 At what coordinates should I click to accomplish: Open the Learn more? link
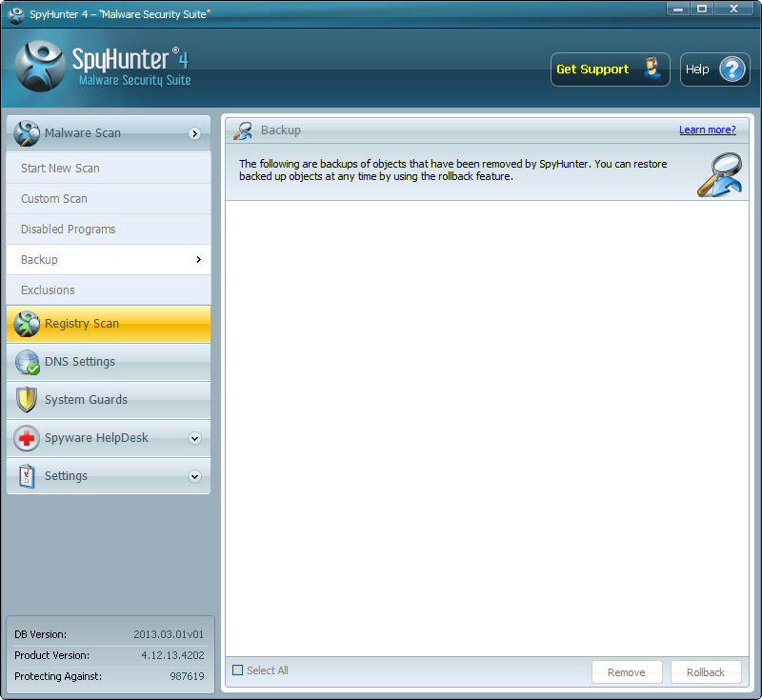pyautogui.click(x=707, y=130)
